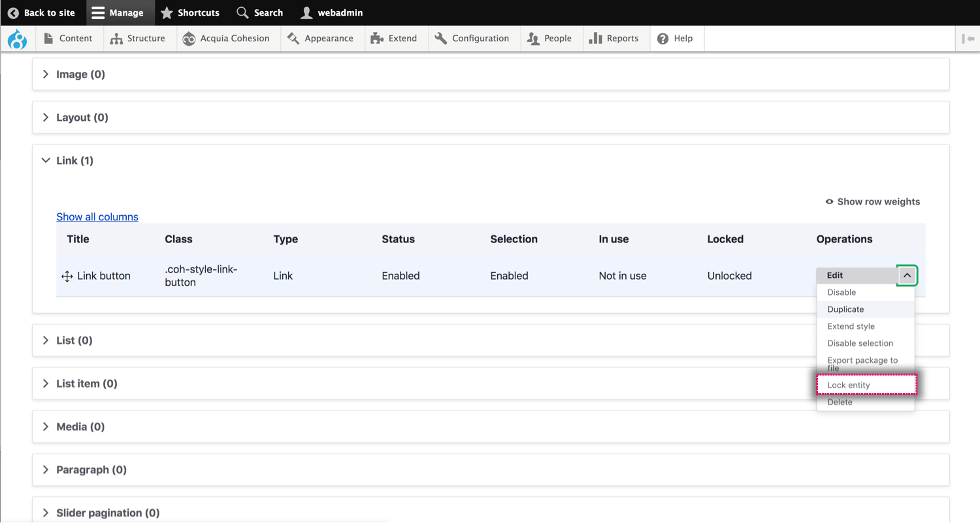Choose Duplicate in the operations menu
980x523 pixels.
(x=845, y=309)
